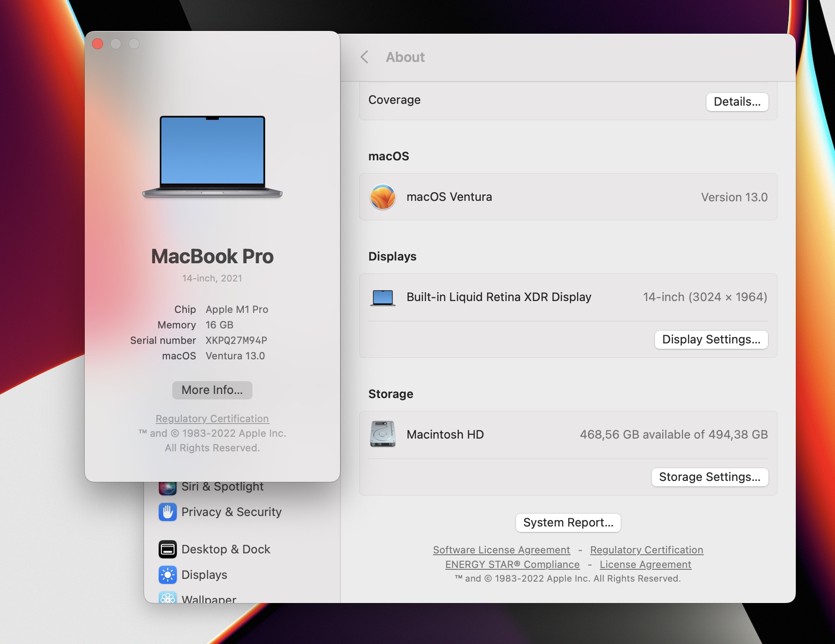The width and height of the screenshot is (835, 644).
Task: Open the System Report
Action: (x=568, y=522)
